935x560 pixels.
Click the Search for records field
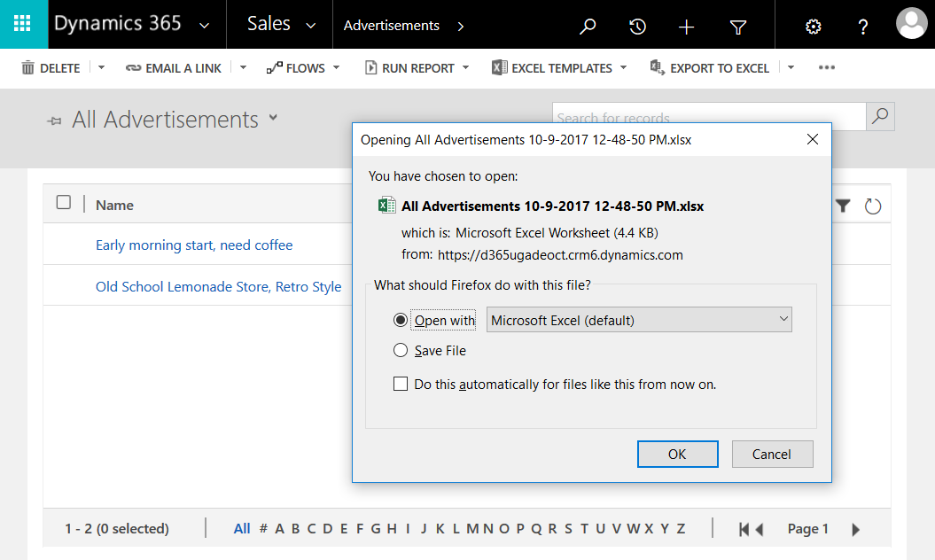tap(709, 116)
